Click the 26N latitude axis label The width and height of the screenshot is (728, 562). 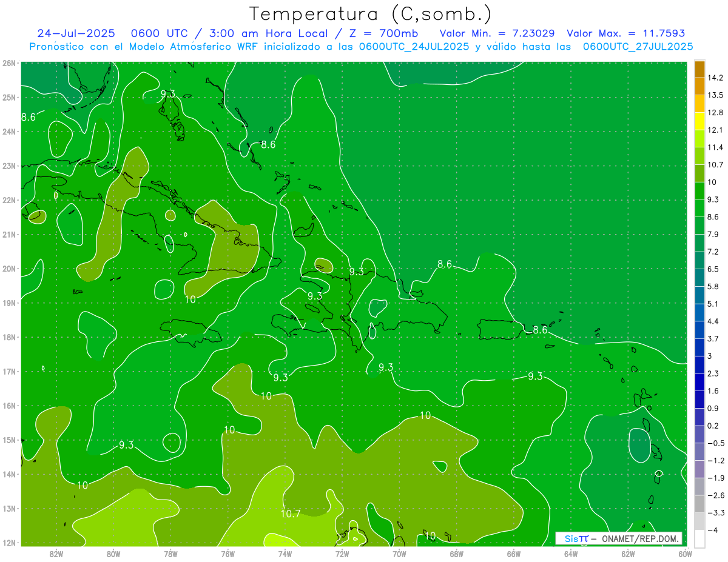point(9,63)
